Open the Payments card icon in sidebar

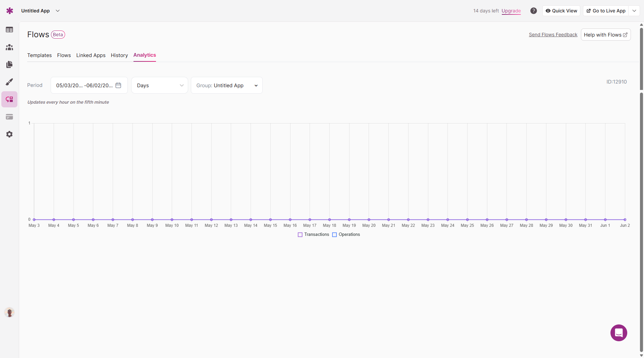click(x=9, y=117)
